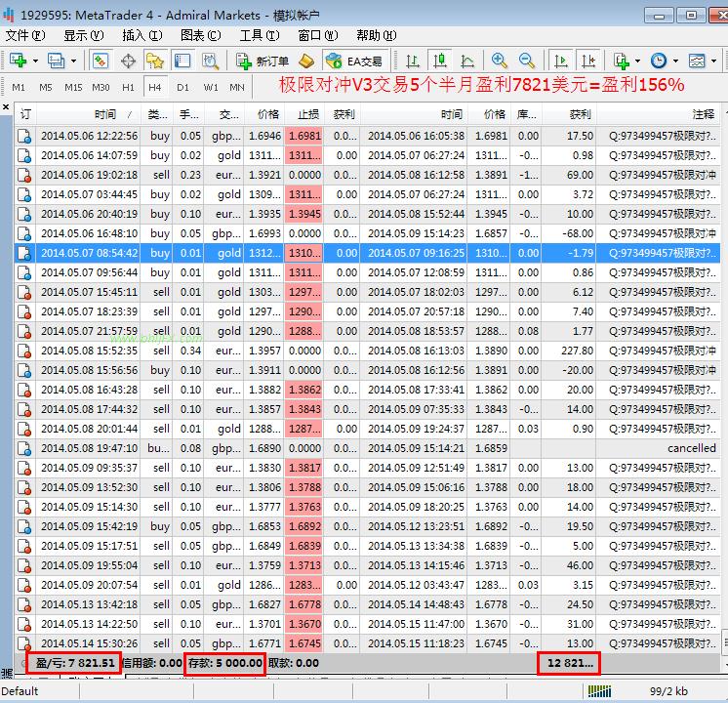Zoom in the chart magnifier

499,61
